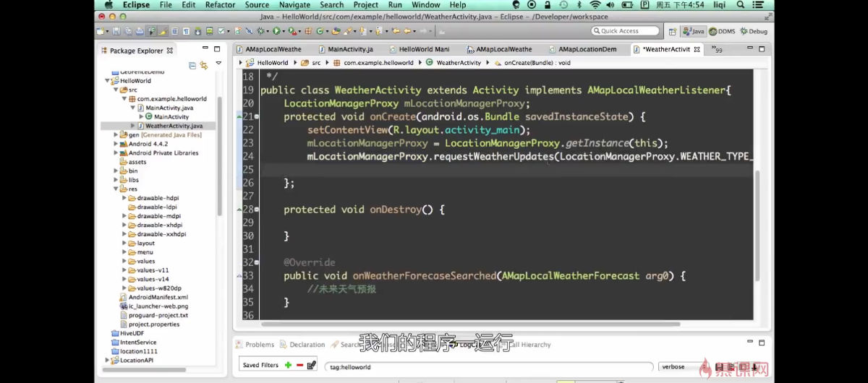Open the Window menu

[x=426, y=5]
